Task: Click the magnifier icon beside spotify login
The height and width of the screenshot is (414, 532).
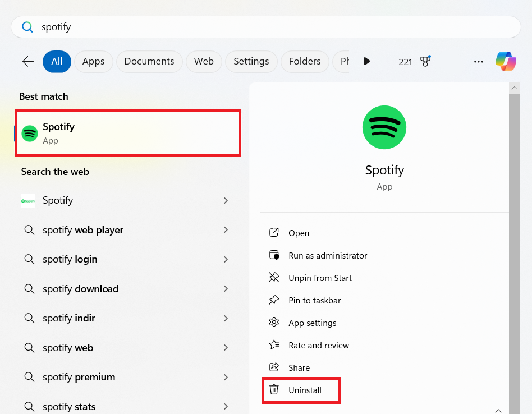Action: (29, 259)
